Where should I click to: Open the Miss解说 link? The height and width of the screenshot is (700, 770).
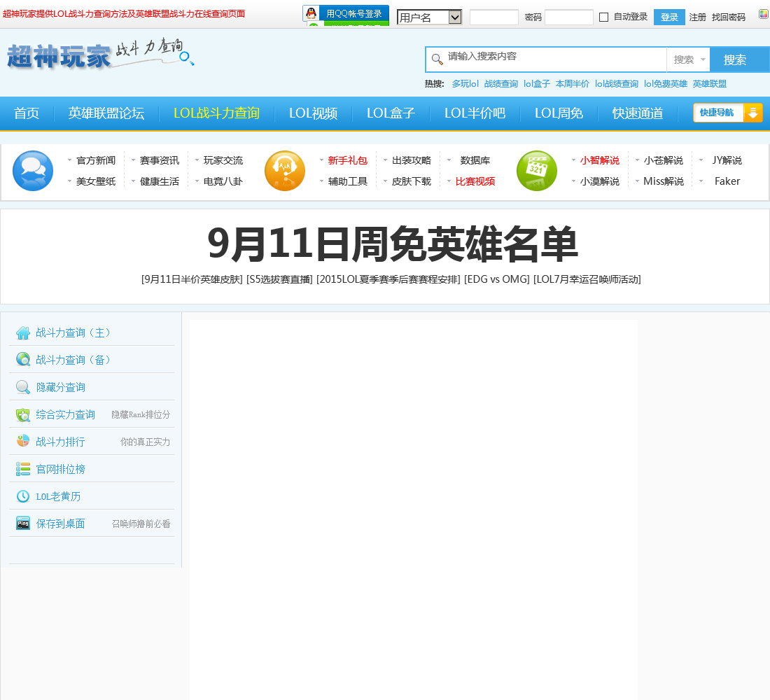(664, 181)
